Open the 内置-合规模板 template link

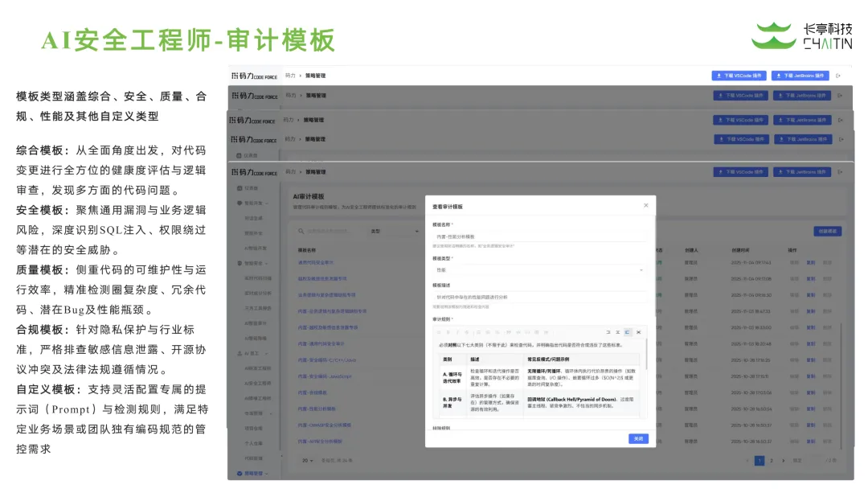[312, 392]
